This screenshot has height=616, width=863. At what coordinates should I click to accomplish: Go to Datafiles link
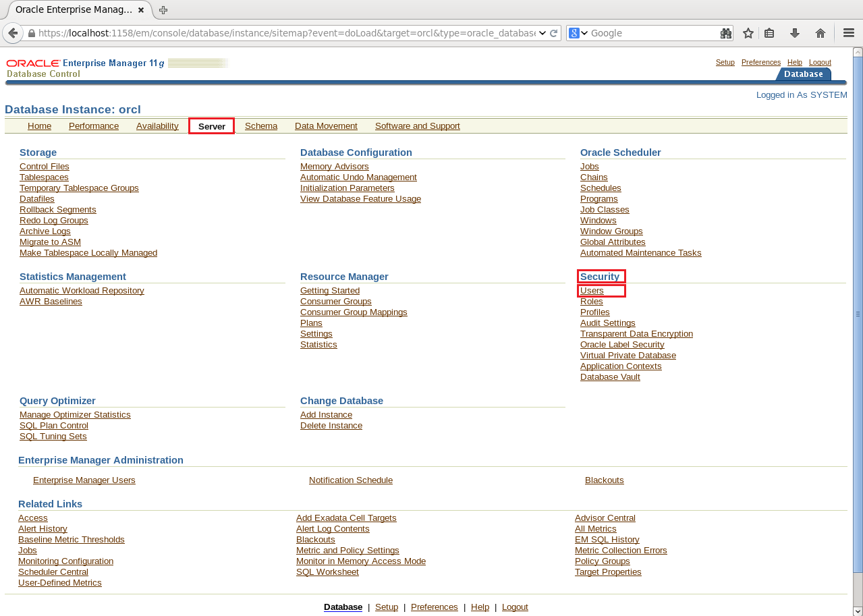click(x=37, y=199)
